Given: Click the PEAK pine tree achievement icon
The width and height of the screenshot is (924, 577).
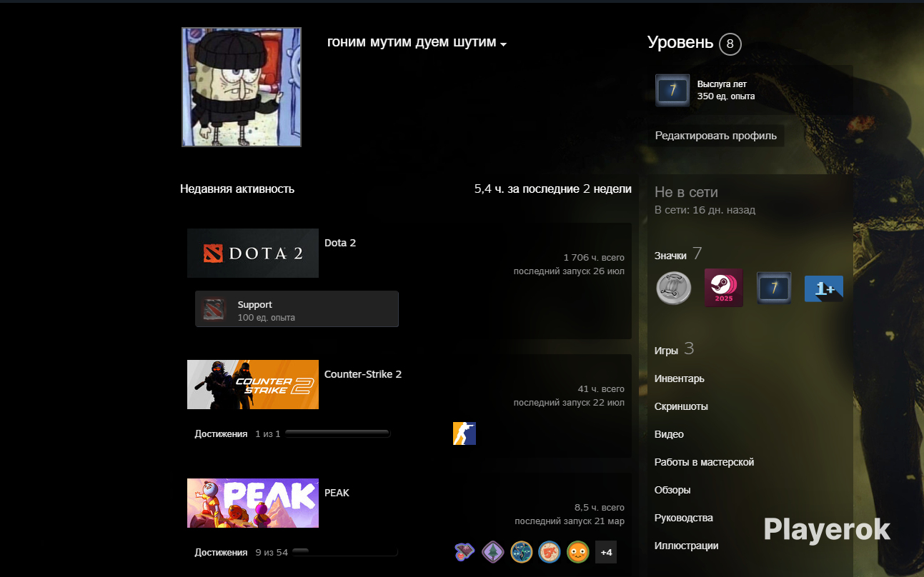Looking at the screenshot, I should 493,552.
